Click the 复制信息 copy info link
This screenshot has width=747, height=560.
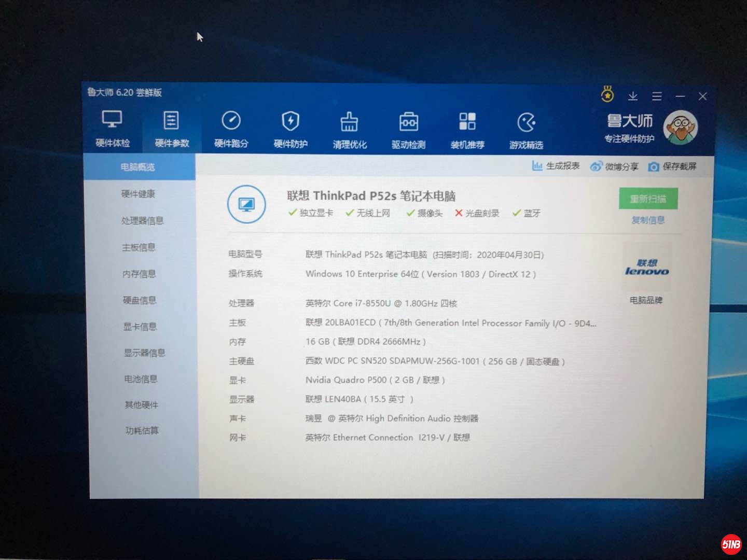pos(647,220)
